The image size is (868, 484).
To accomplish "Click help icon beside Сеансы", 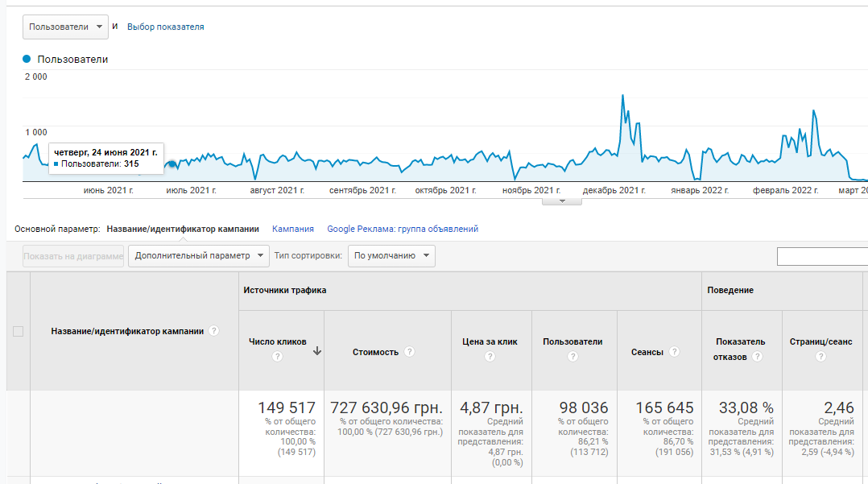I will [x=675, y=352].
